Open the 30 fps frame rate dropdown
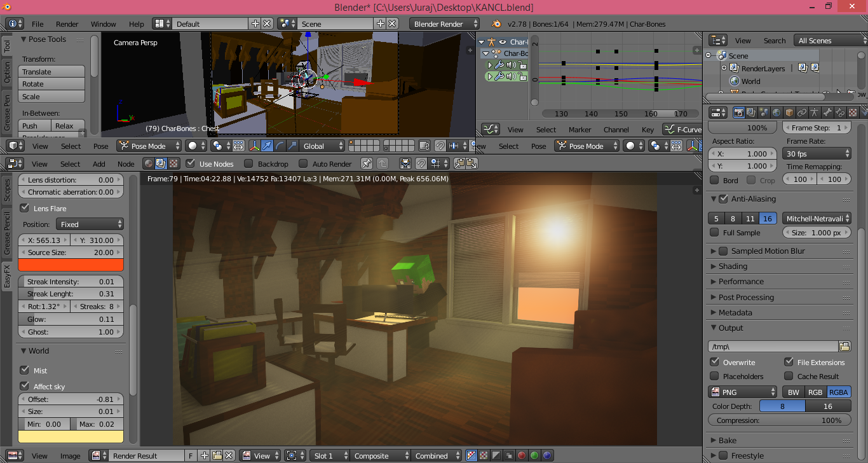 click(x=817, y=154)
